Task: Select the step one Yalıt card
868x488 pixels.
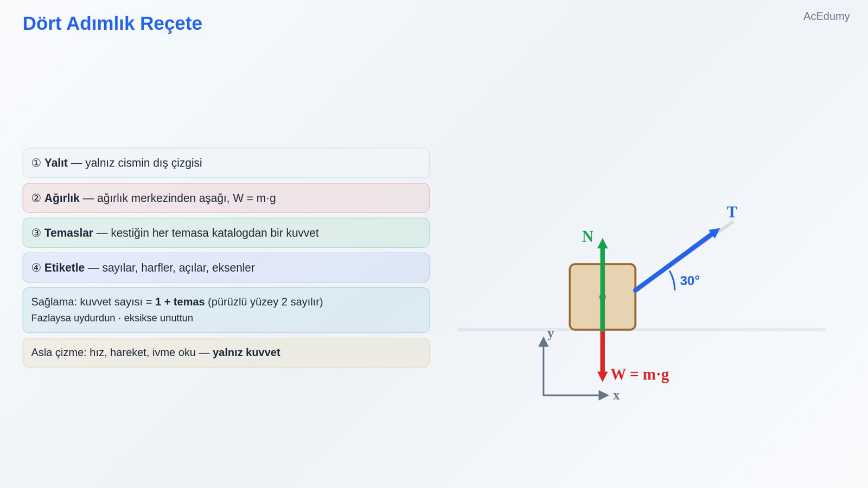Action: tap(226, 163)
